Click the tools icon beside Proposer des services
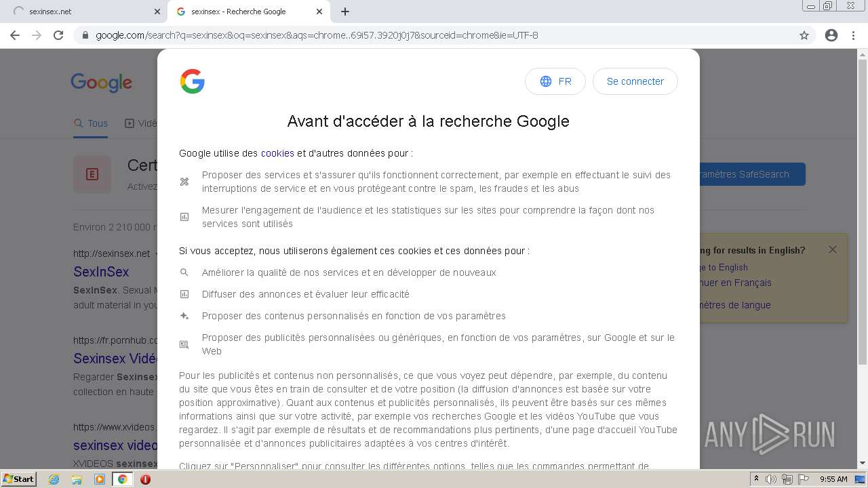 [x=184, y=182]
